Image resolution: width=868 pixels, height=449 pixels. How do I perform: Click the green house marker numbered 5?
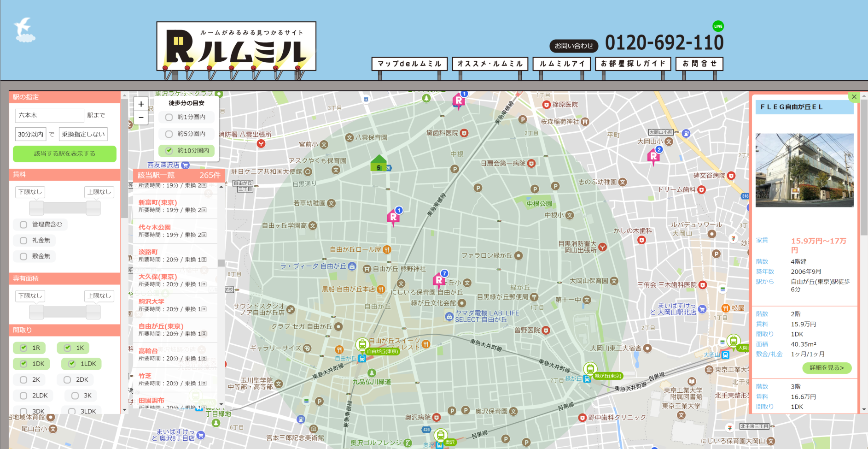pos(379,163)
